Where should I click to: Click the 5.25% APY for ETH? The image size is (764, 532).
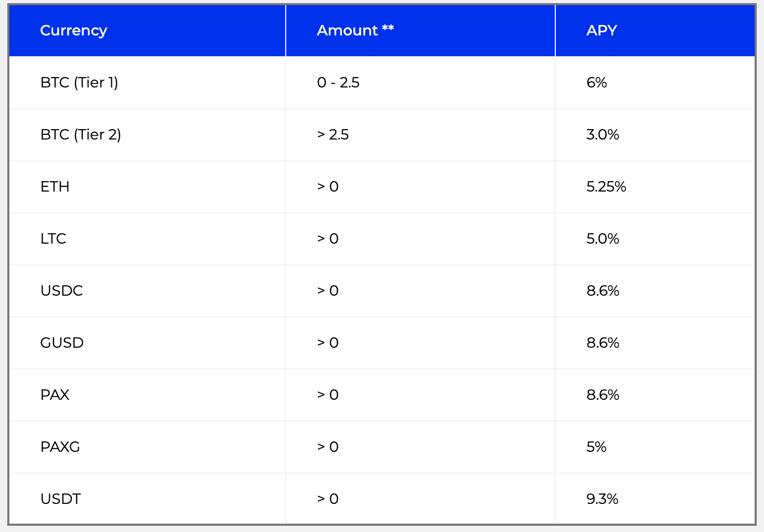click(606, 187)
